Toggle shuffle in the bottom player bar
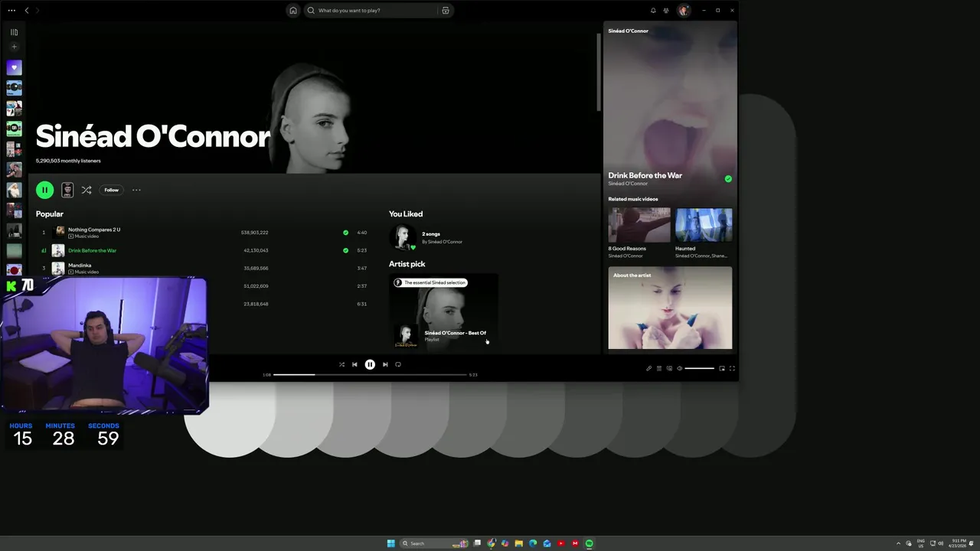Viewport: 980px width, 551px height. [x=341, y=364]
